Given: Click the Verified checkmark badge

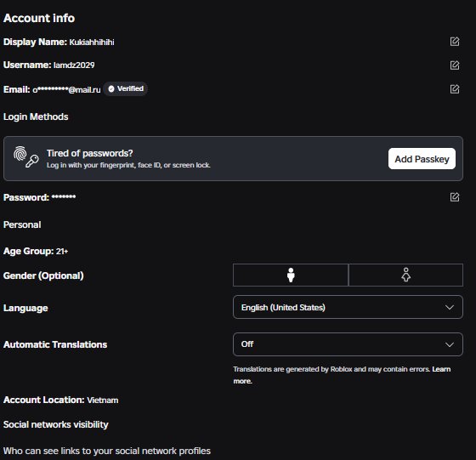Looking at the screenshot, I should pyautogui.click(x=126, y=88).
